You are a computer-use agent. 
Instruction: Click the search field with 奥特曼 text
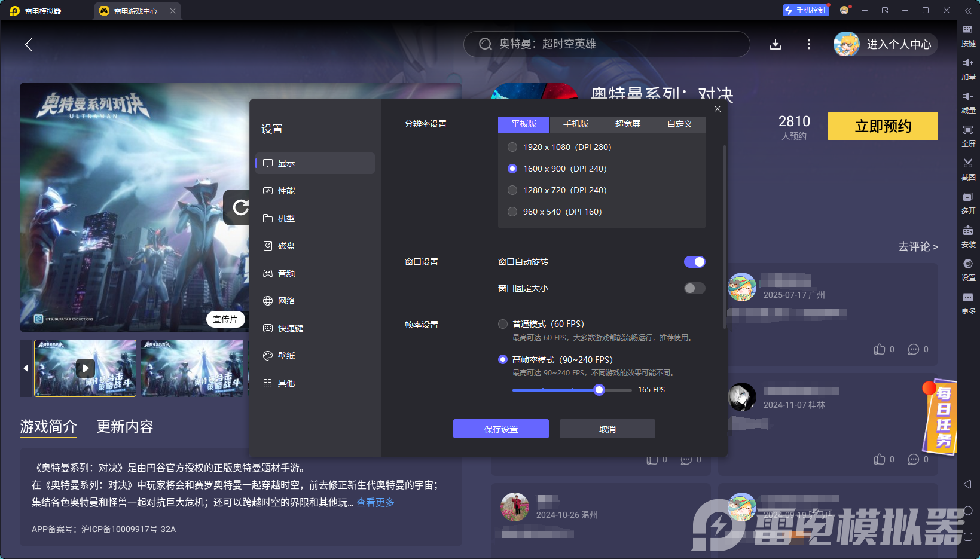(x=607, y=44)
